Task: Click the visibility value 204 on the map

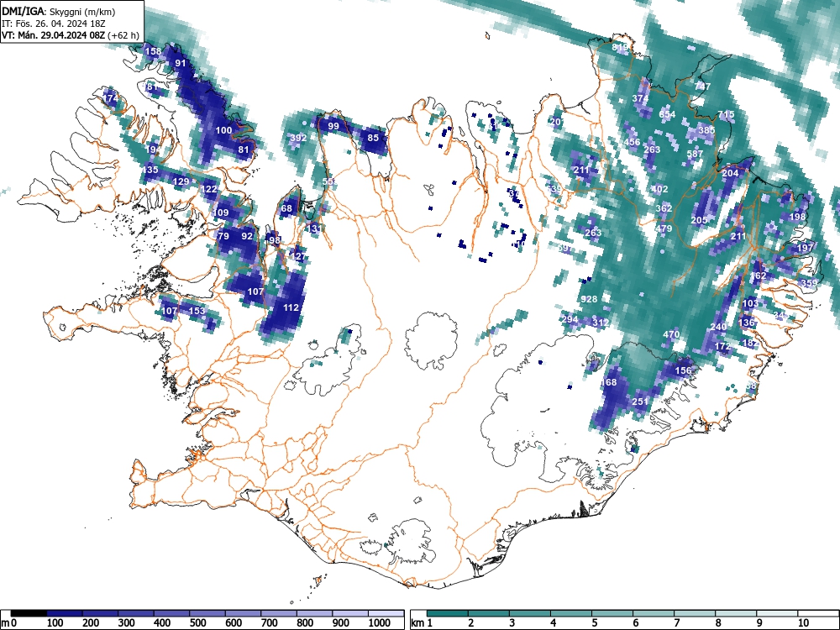Action: tap(730, 173)
